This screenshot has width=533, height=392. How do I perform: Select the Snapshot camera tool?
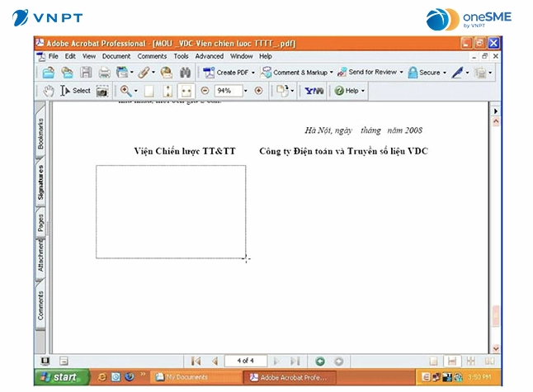(102, 91)
